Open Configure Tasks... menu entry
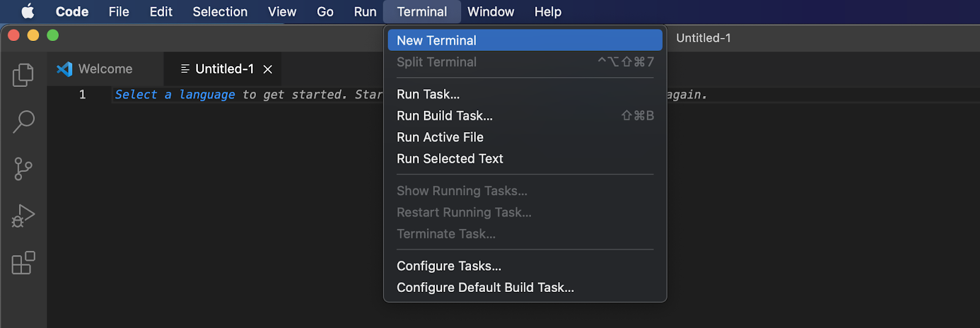 (x=449, y=266)
